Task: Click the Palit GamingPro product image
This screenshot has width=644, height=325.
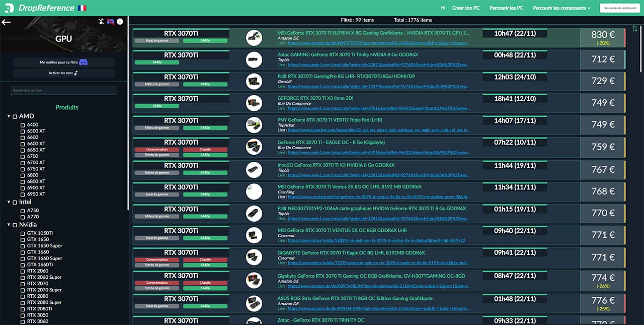Action: point(254,81)
